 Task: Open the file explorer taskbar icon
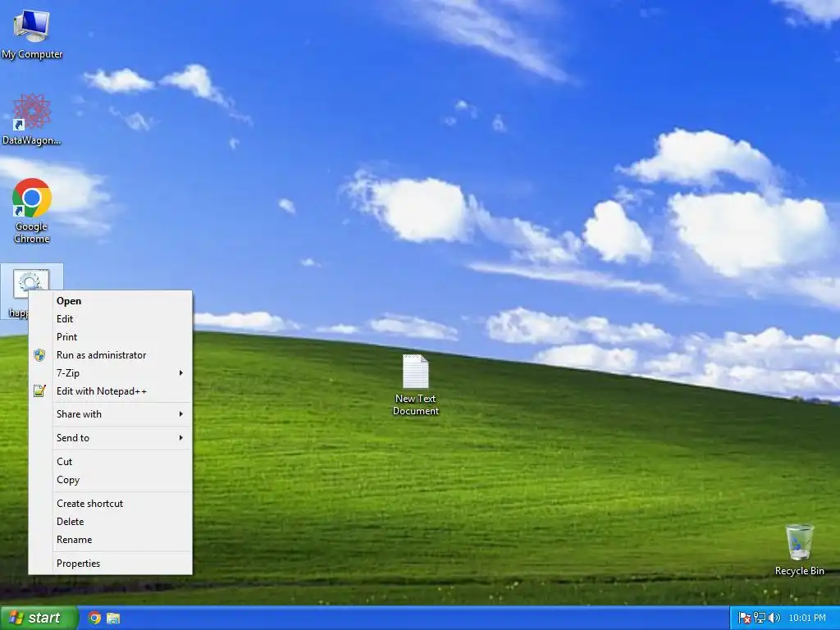coord(113,618)
